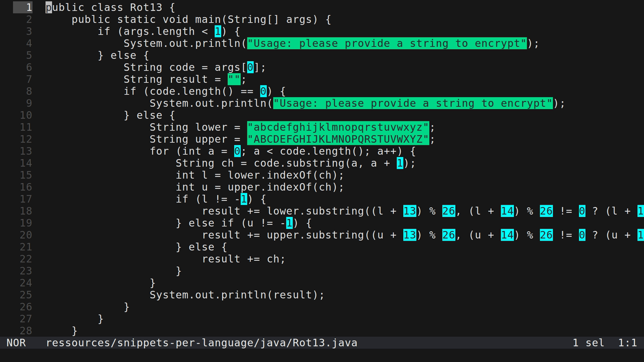
Task: Click the empty string literal on line 7
Action: (234, 79)
